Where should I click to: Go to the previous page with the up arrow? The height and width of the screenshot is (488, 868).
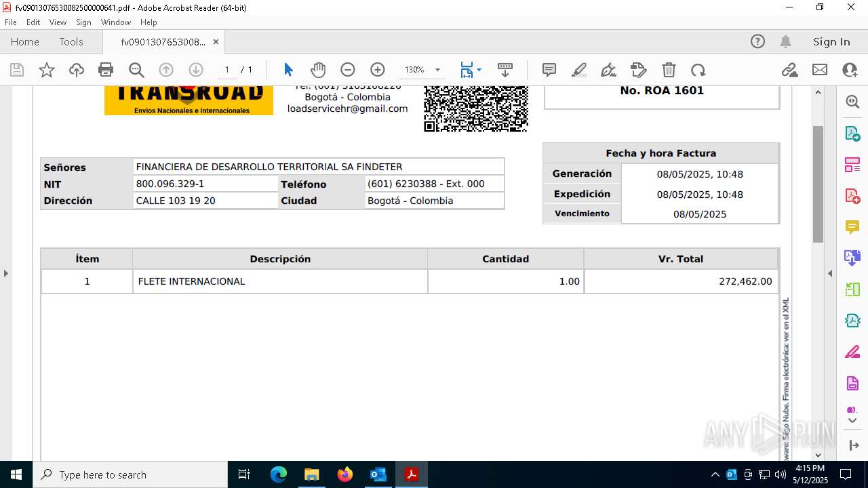(166, 70)
